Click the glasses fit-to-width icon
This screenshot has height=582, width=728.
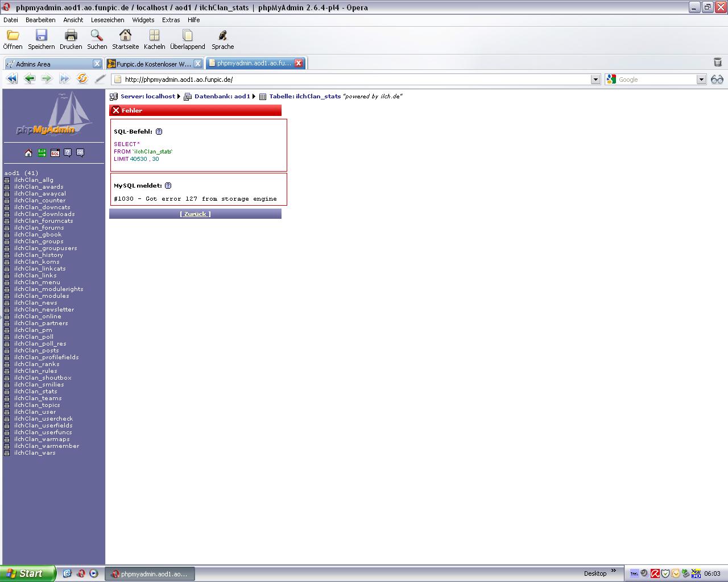pos(717,80)
